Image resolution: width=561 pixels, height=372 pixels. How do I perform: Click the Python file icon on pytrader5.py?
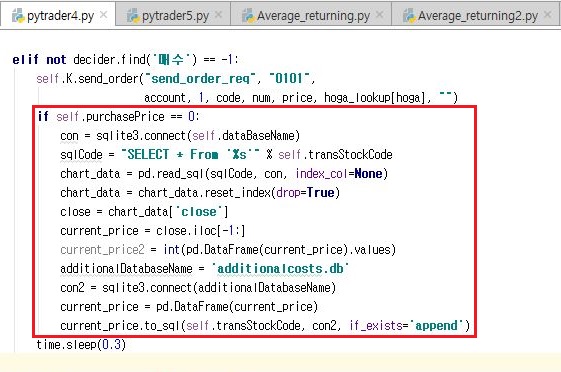[133, 16]
